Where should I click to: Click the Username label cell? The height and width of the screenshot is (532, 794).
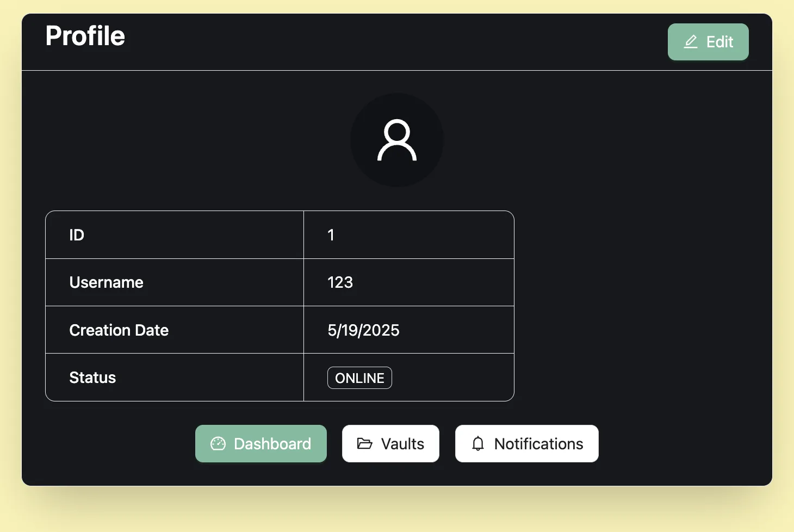pos(175,282)
